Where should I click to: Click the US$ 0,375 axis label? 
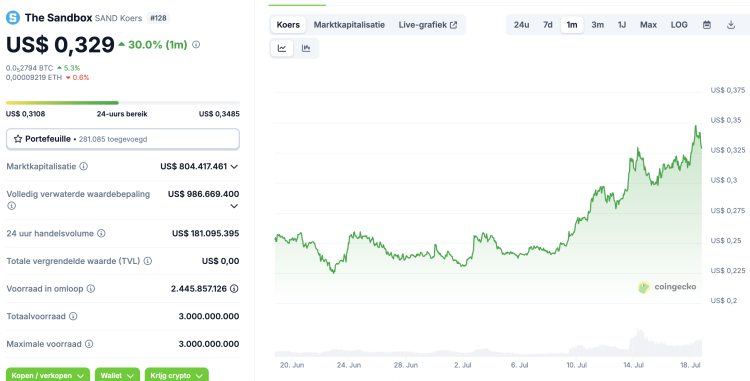pos(728,90)
